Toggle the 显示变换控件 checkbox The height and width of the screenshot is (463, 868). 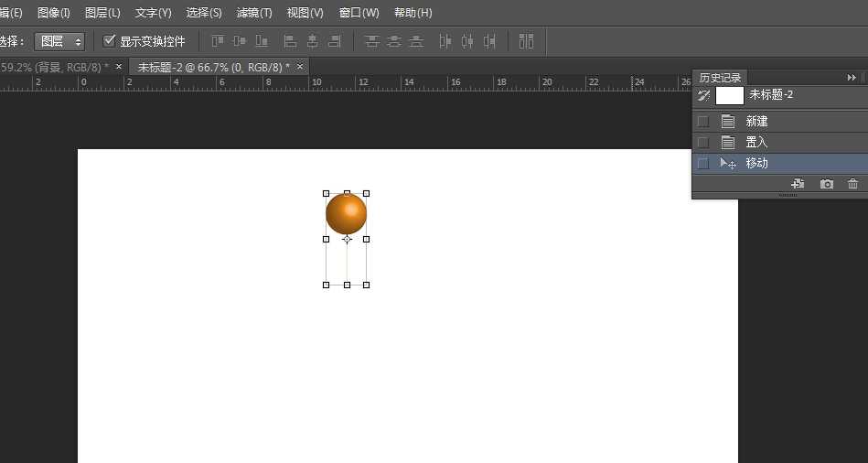pyautogui.click(x=110, y=41)
